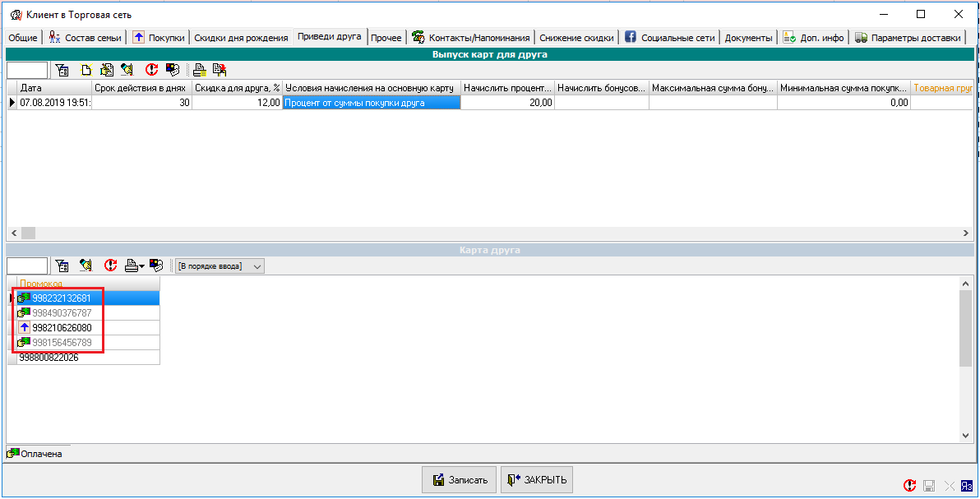This screenshot has width=980, height=499.
Task: Click the Скидка для друга column header
Action: [x=237, y=88]
